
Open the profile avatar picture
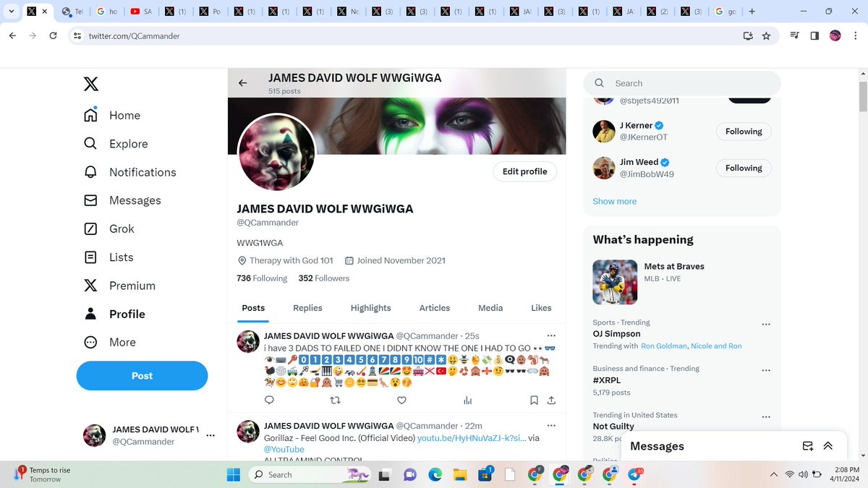click(x=276, y=153)
